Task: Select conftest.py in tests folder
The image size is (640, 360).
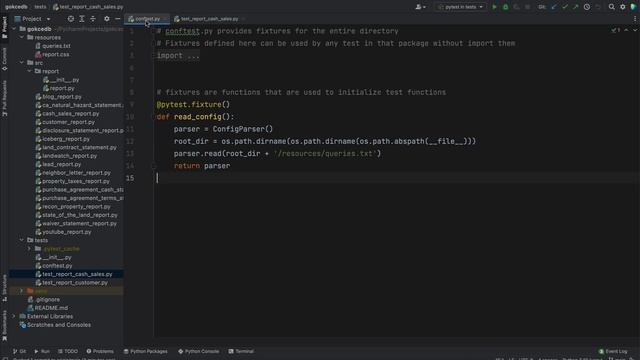Action: point(54,266)
